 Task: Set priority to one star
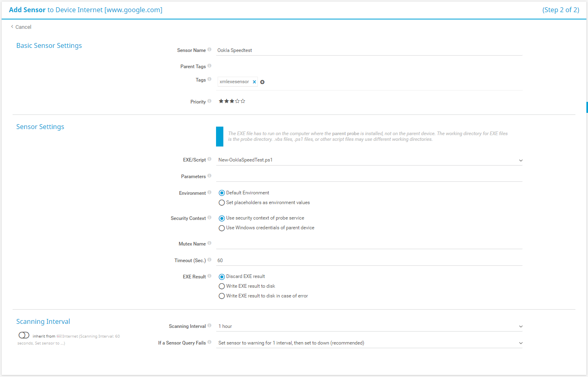[221, 101]
